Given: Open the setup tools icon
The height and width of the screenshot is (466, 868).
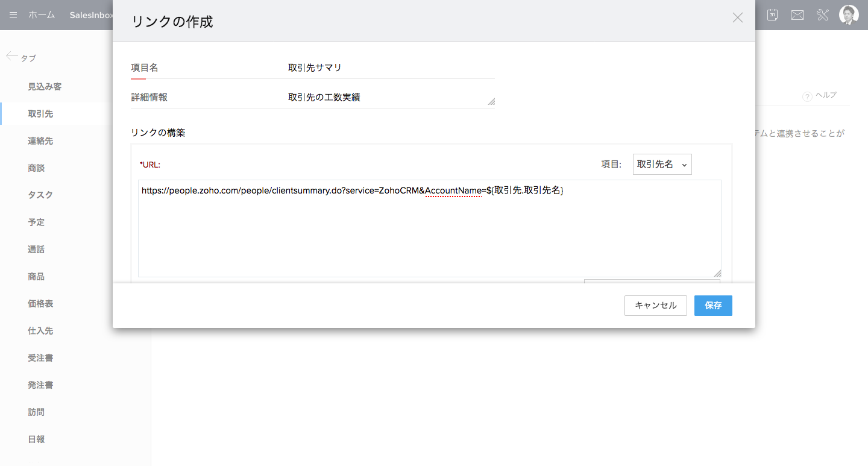Looking at the screenshot, I should tap(823, 15).
